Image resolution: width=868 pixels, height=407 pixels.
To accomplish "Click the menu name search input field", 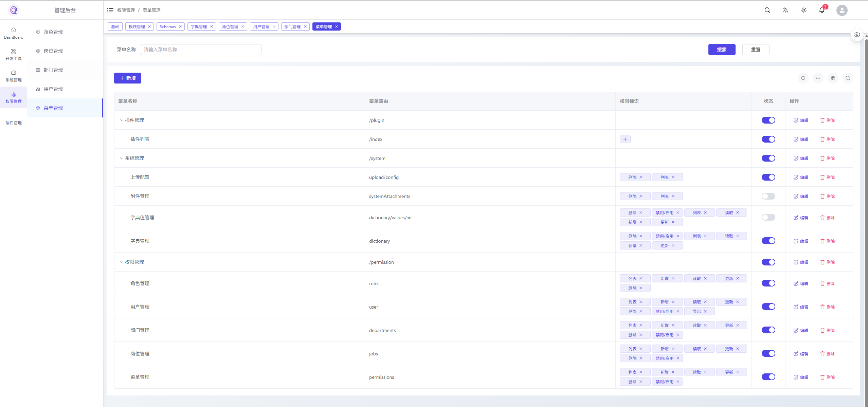I will point(201,49).
